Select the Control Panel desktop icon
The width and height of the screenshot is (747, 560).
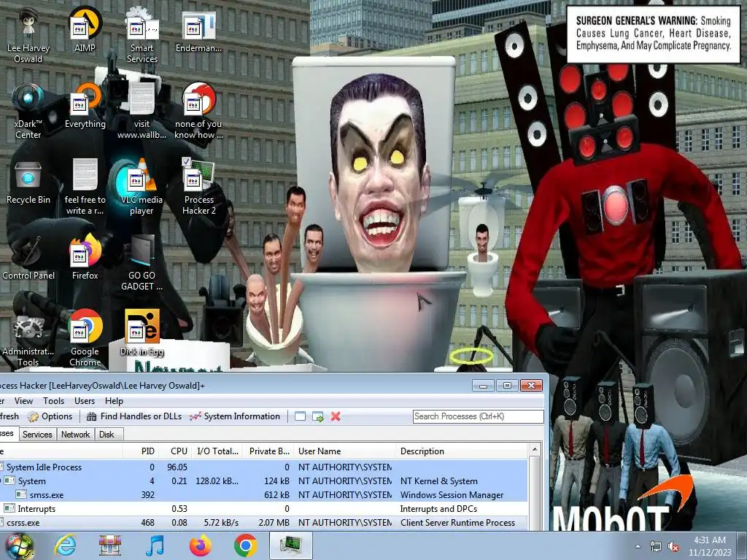click(28, 258)
